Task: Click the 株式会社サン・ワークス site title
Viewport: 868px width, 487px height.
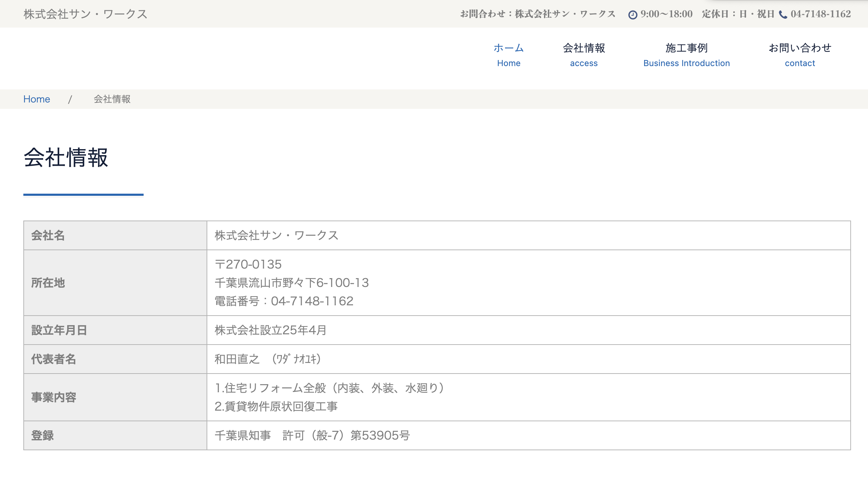Action: click(x=85, y=14)
